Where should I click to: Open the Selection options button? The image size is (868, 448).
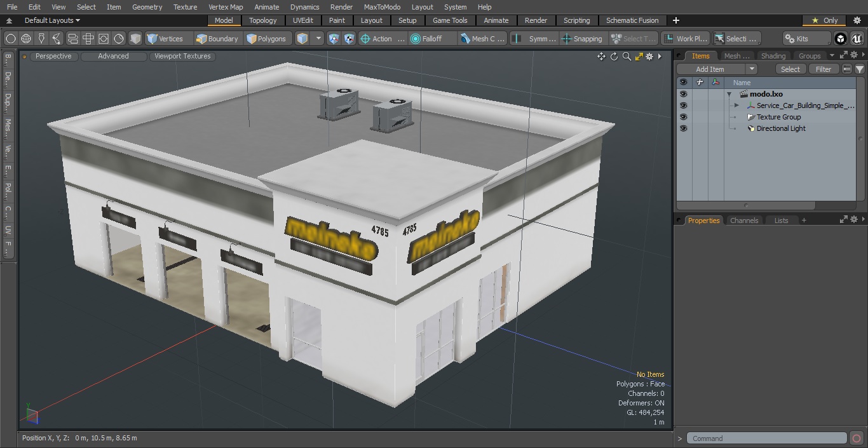pyautogui.click(x=736, y=39)
